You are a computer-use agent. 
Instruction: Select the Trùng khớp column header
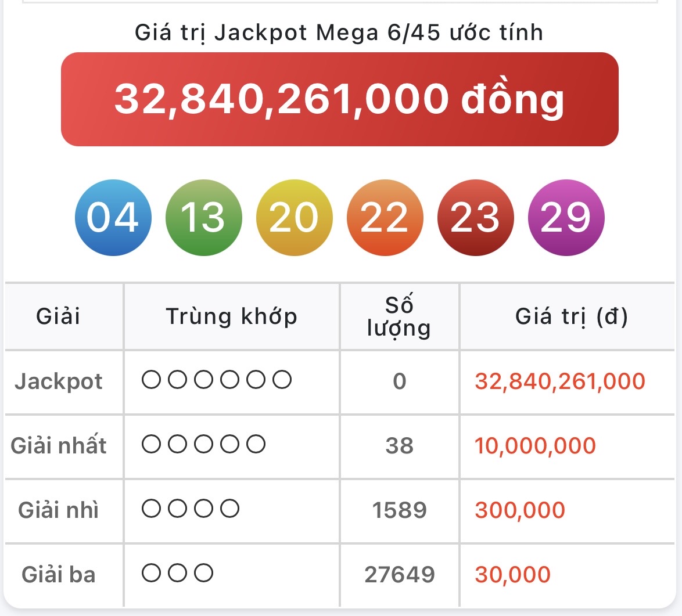tap(231, 316)
